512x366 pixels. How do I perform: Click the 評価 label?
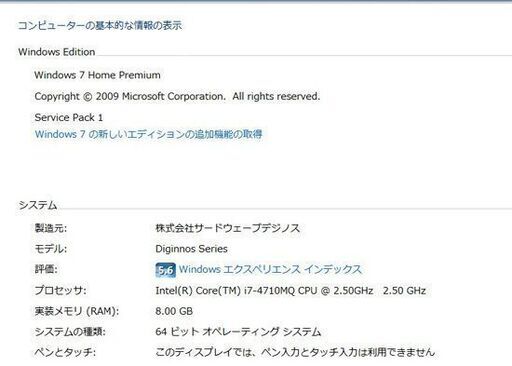click(x=46, y=269)
